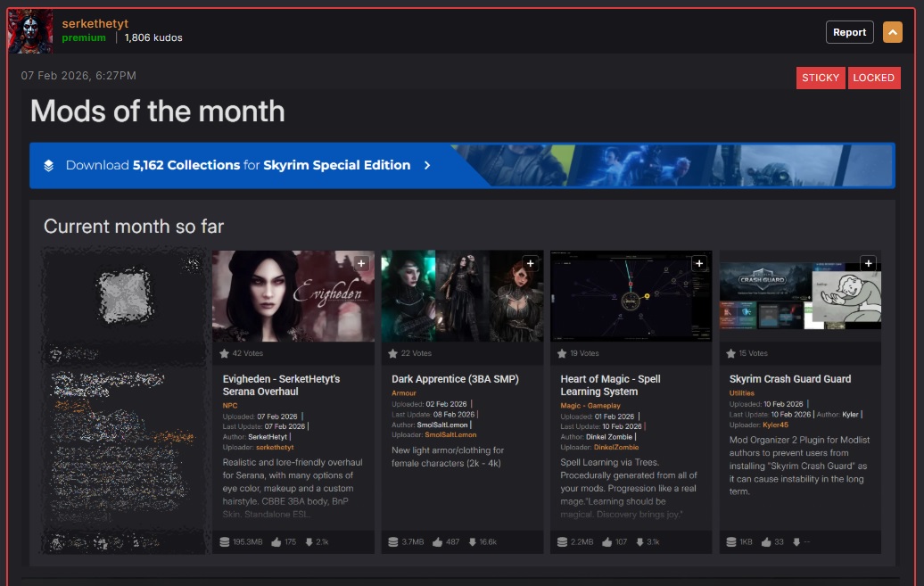This screenshot has width=924, height=586.
Task: Click the download icon next to 3.1k
Action: (x=639, y=541)
